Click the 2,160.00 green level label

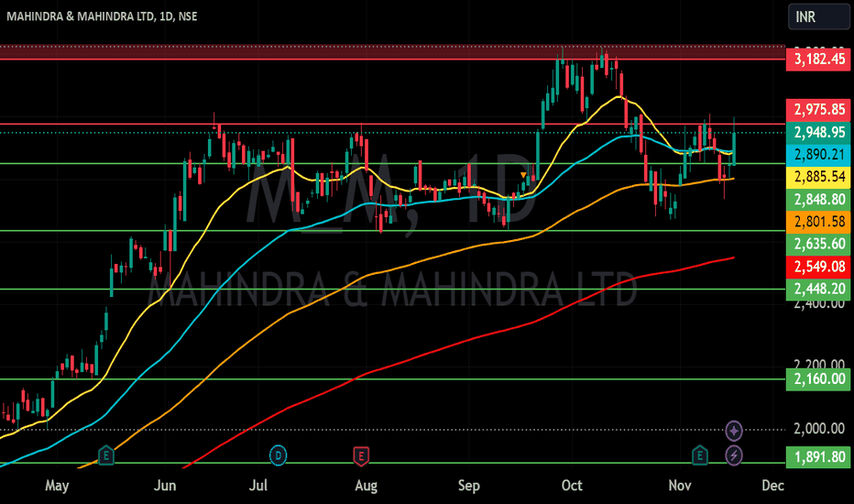pos(818,378)
